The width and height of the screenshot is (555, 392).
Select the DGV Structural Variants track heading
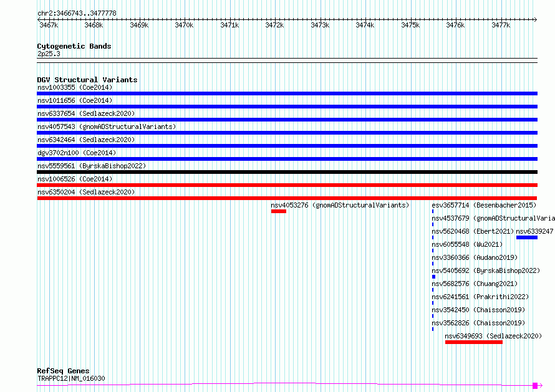pyautogui.click(x=87, y=80)
